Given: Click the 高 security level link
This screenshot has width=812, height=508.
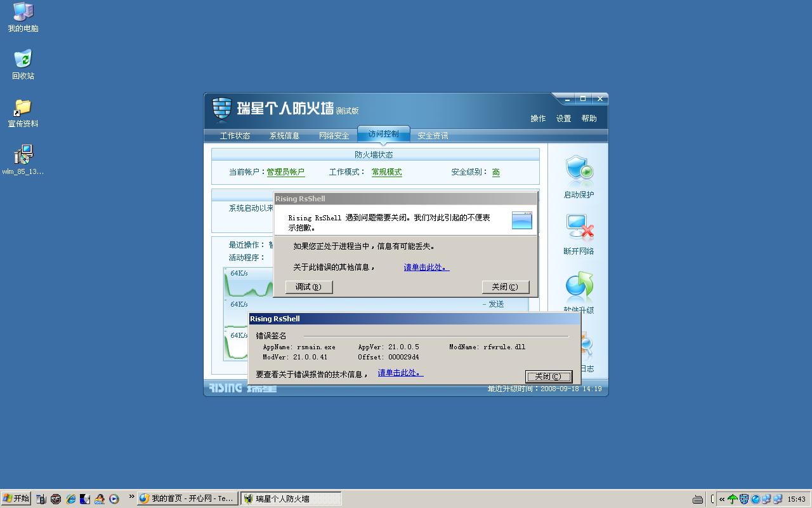Looking at the screenshot, I should tap(495, 172).
